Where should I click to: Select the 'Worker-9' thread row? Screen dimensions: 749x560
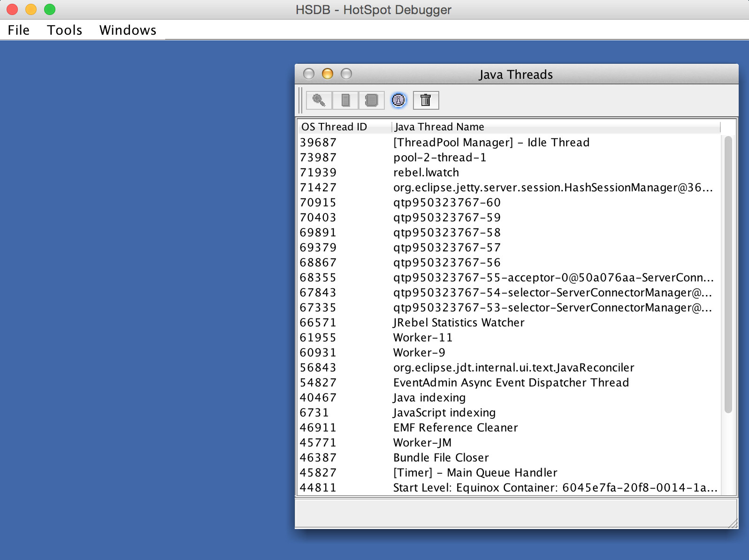510,353
